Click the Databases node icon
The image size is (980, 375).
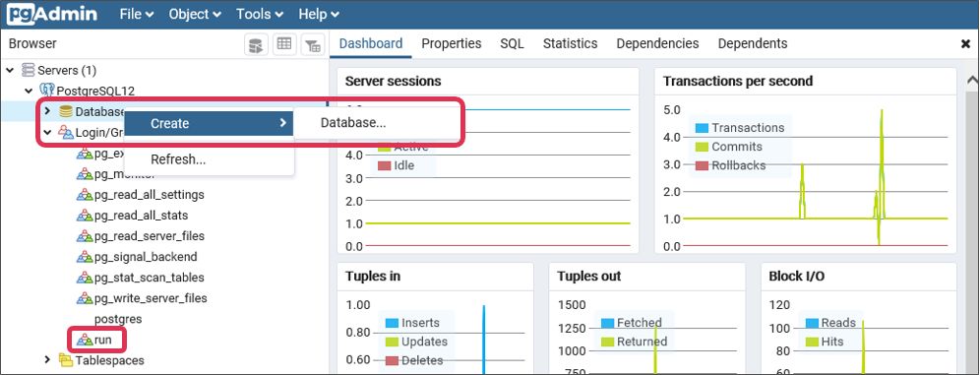tap(66, 111)
